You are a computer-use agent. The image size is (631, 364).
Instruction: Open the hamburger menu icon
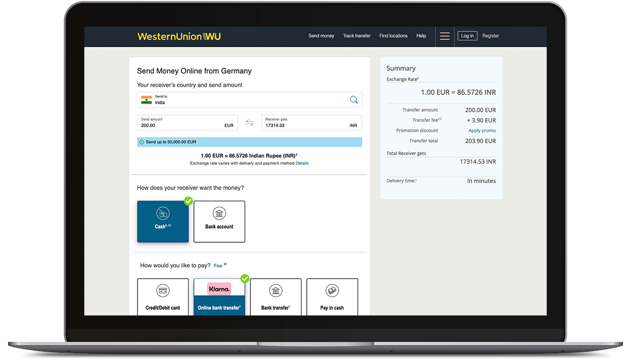coord(444,36)
